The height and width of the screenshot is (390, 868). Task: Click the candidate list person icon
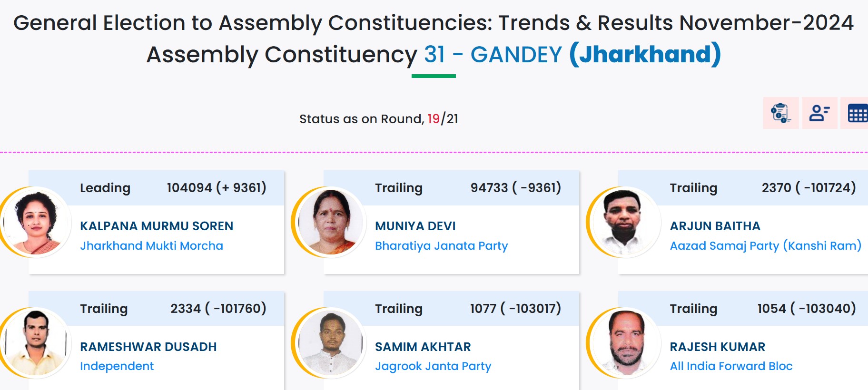(819, 113)
